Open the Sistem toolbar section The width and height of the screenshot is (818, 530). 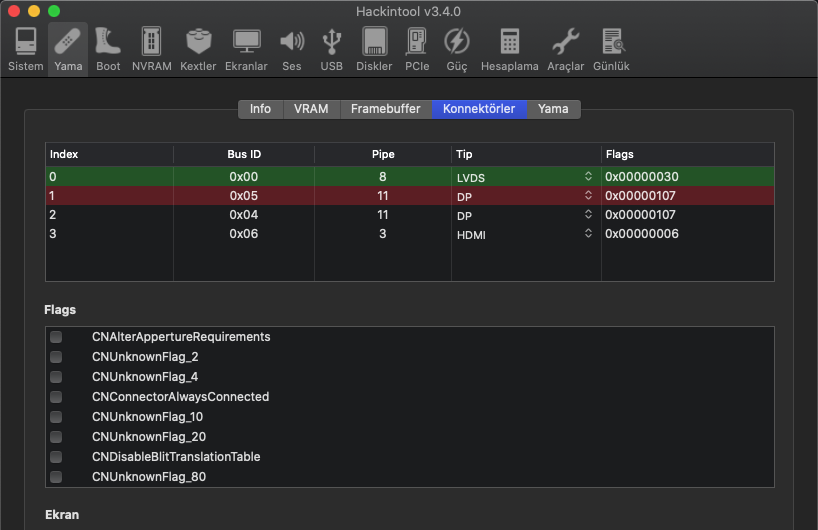[25, 49]
